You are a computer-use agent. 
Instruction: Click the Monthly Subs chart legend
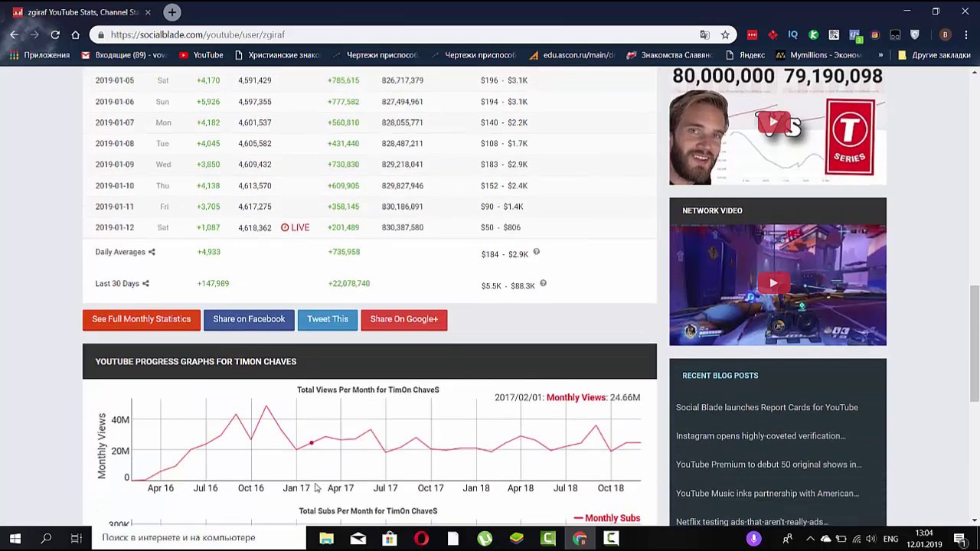pyautogui.click(x=606, y=518)
